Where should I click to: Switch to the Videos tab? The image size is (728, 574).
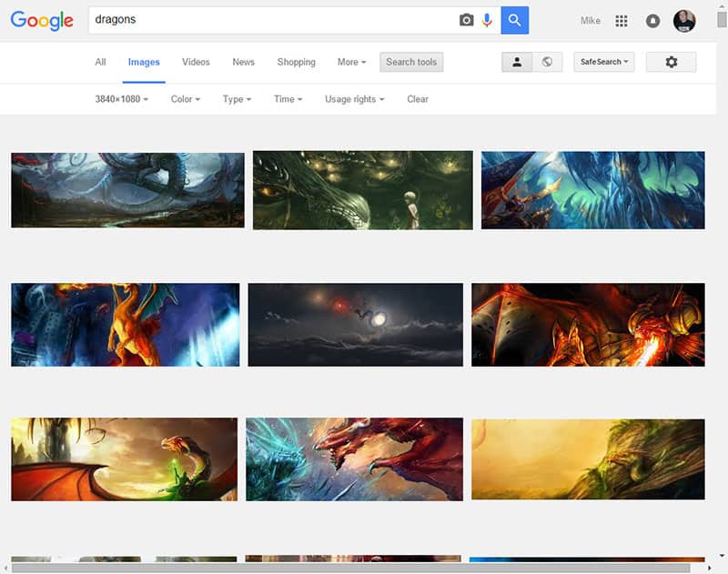coord(196,62)
